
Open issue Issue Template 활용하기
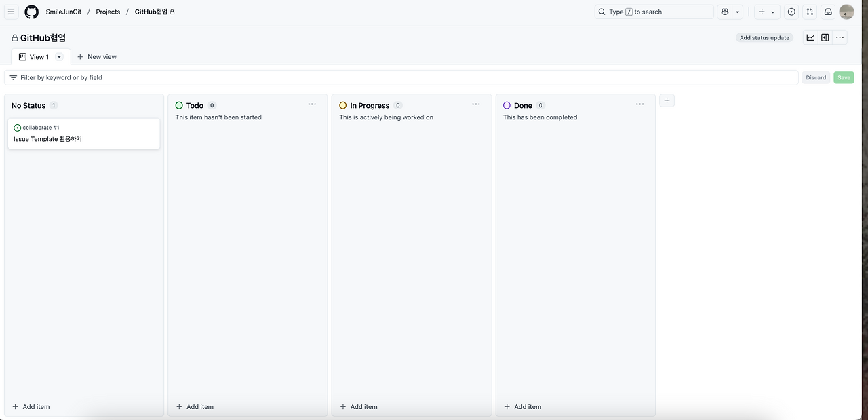tap(47, 139)
